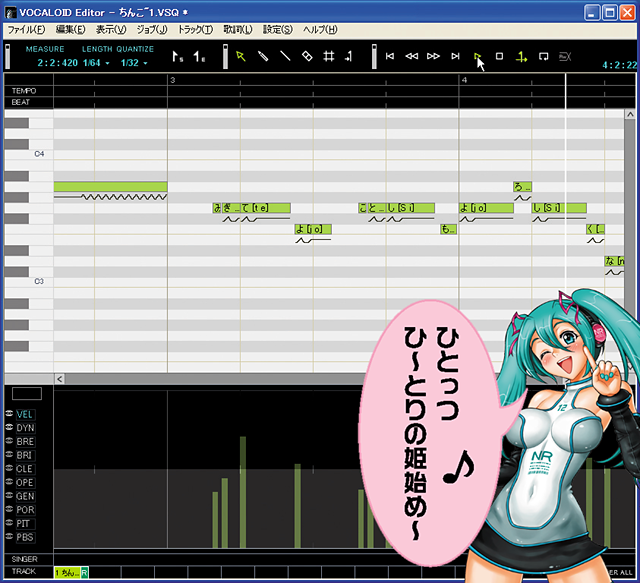
Task: Select PBS control parameter
Action: tap(25, 537)
